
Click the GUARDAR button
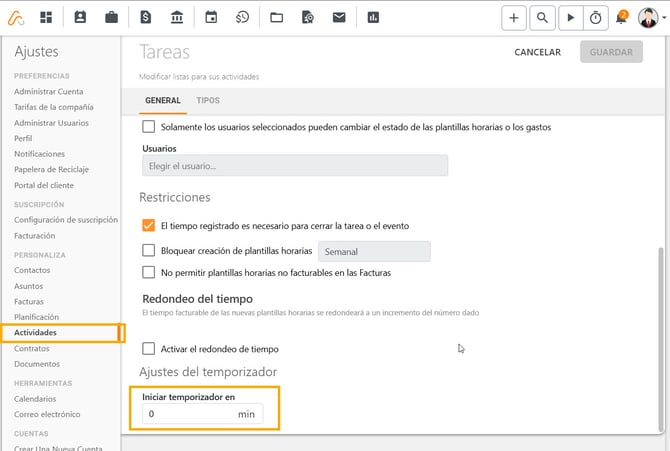[611, 52]
